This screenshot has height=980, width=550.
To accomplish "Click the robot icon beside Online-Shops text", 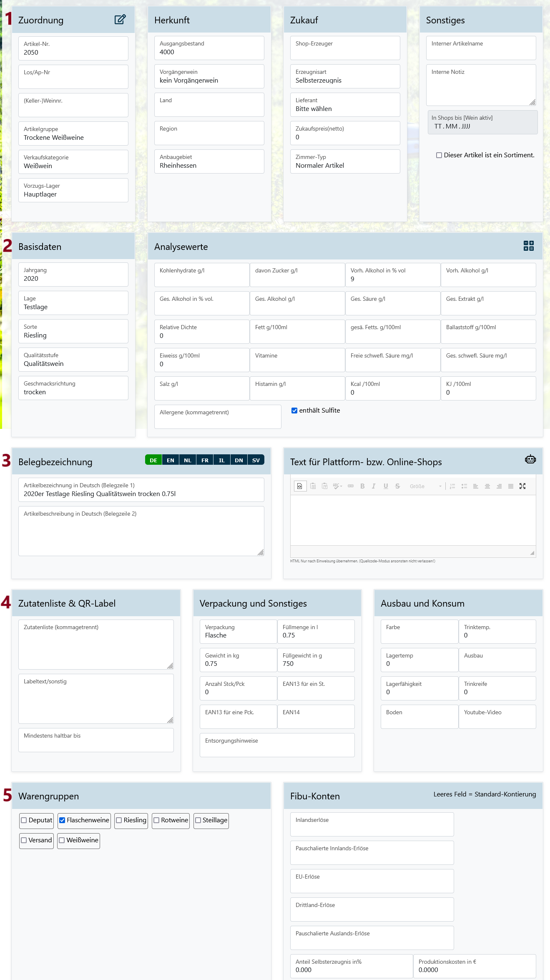I will pyautogui.click(x=530, y=459).
